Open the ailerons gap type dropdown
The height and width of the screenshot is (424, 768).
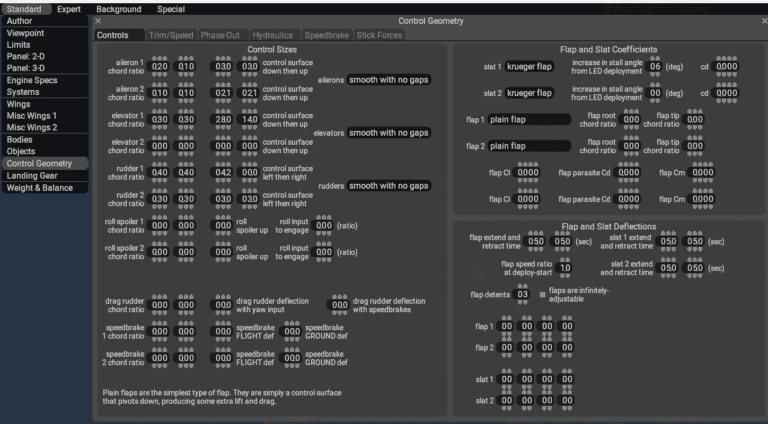coord(389,80)
